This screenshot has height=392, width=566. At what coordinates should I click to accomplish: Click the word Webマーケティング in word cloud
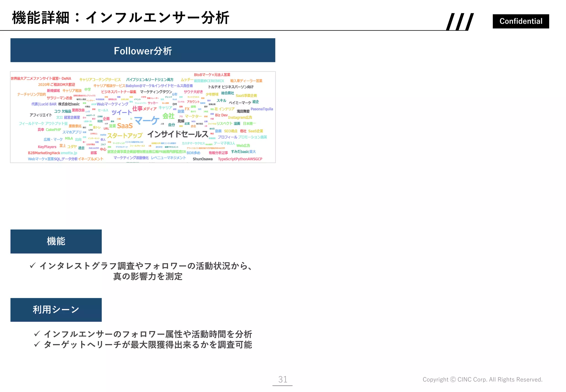(x=112, y=104)
